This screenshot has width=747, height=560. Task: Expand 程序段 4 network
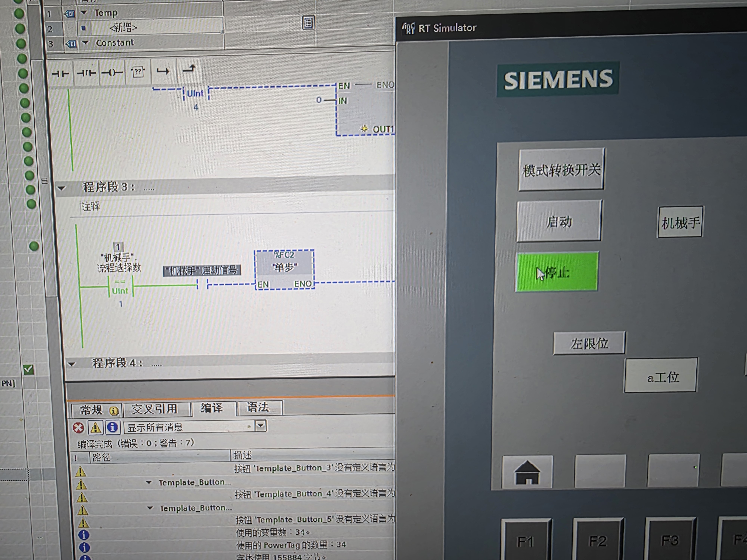[x=72, y=364]
